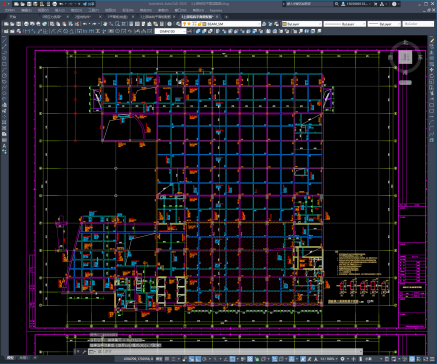
Task: Select the Erase tool in Modify toolbar
Action: click(x=432, y=40)
